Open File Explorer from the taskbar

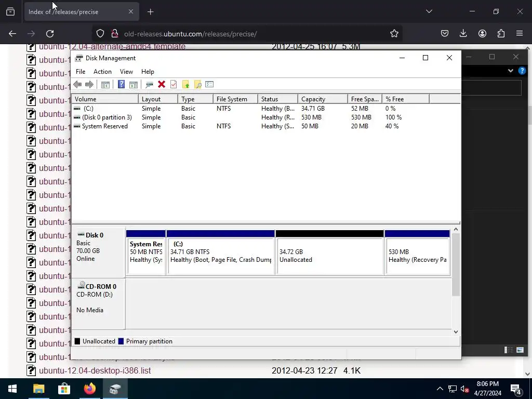tap(38, 389)
